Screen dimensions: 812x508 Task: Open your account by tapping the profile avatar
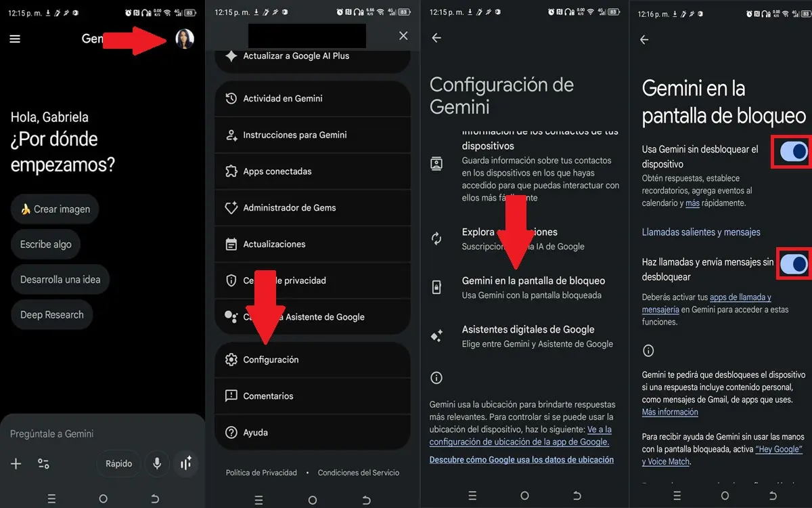coord(185,39)
